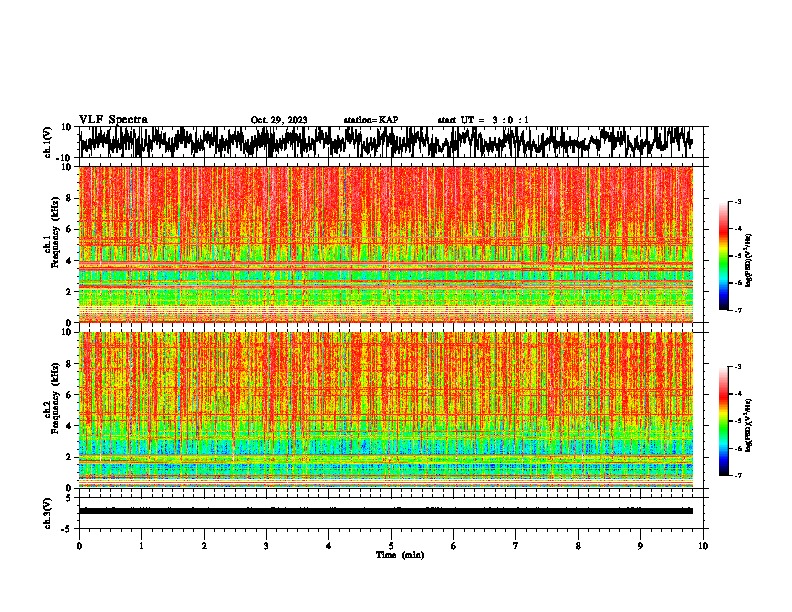Click the 'VLF Spectra' title text
Image resolution: width=792 pixels, height=612 pixels.
click(113, 120)
